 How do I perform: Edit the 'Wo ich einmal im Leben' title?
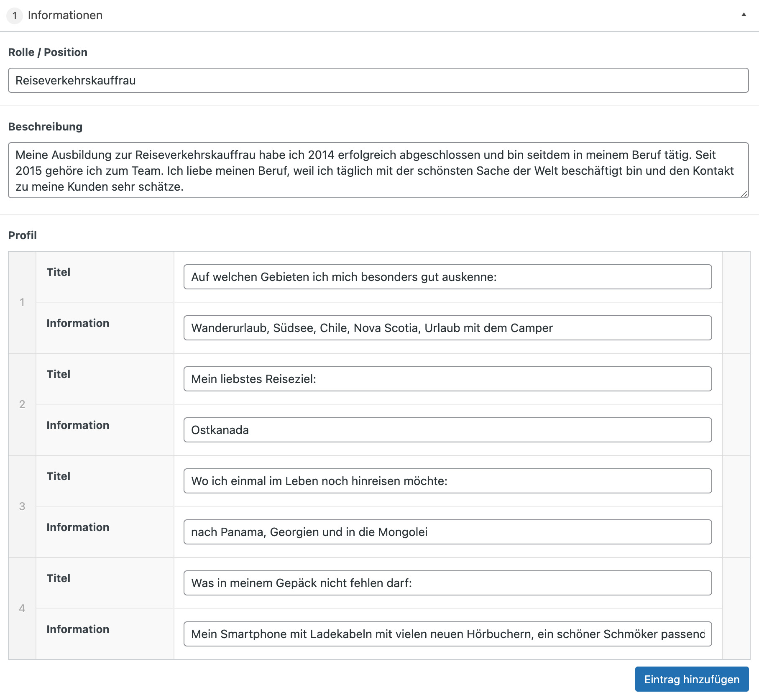coord(447,481)
